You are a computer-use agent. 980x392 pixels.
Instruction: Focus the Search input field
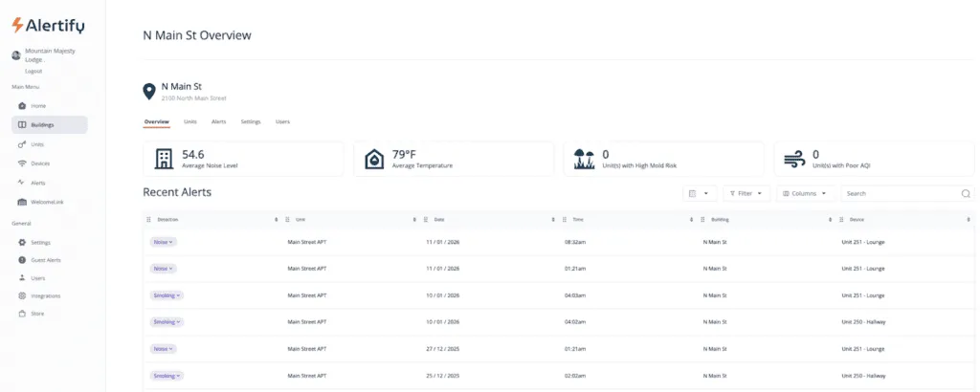point(900,193)
